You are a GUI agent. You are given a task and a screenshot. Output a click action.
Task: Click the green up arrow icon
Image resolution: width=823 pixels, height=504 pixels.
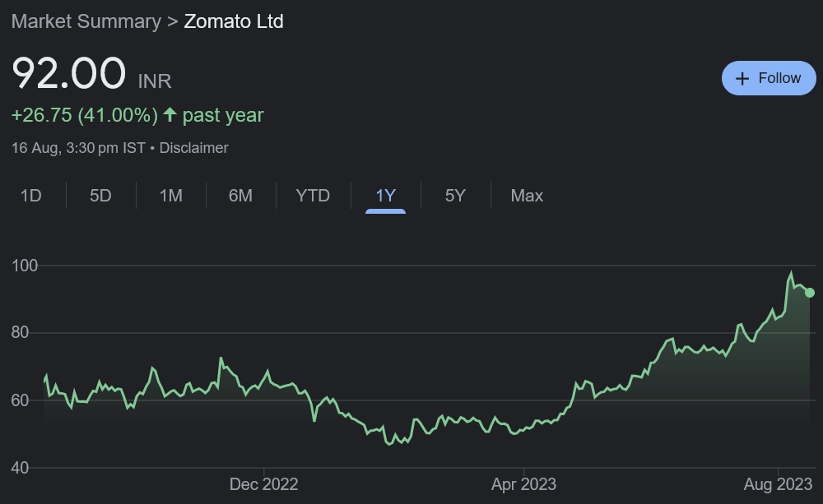click(x=170, y=115)
